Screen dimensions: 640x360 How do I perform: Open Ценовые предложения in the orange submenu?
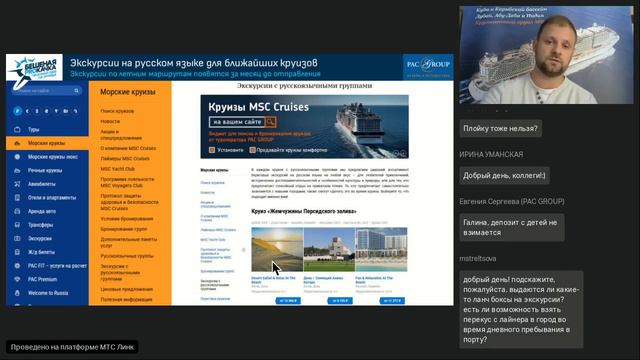(x=127, y=289)
